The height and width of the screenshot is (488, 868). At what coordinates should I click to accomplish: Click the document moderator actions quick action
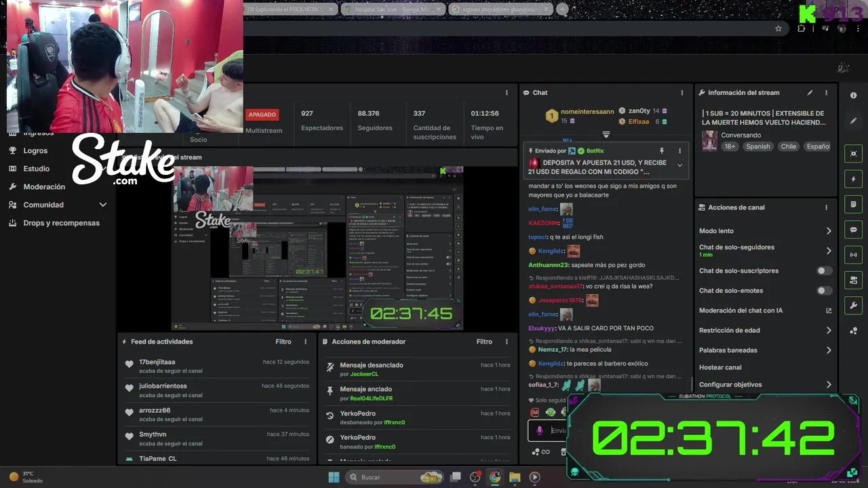click(853, 205)
